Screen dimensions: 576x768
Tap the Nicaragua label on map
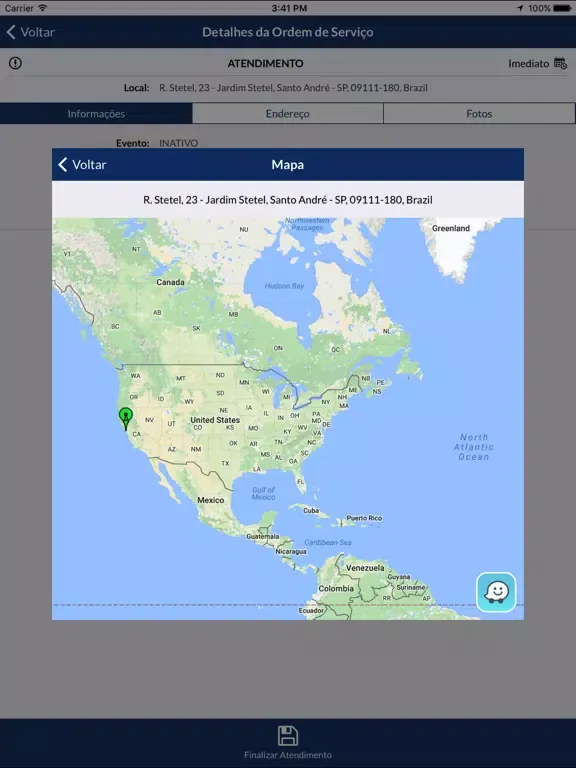tap(291, 552)
